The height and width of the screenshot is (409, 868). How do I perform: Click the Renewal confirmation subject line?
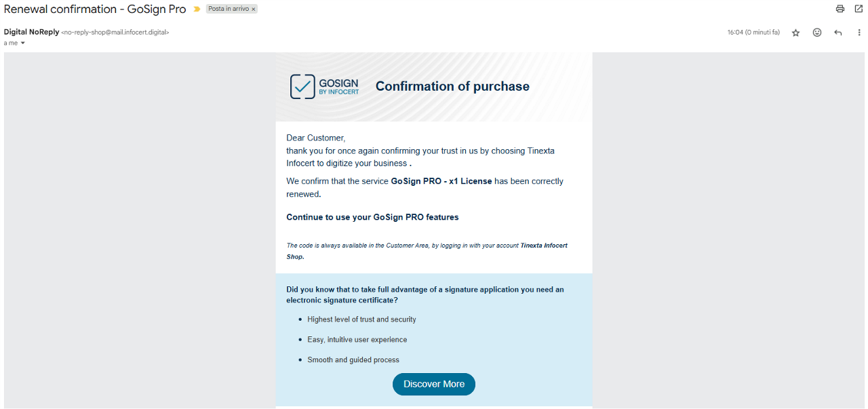(95, 9)
